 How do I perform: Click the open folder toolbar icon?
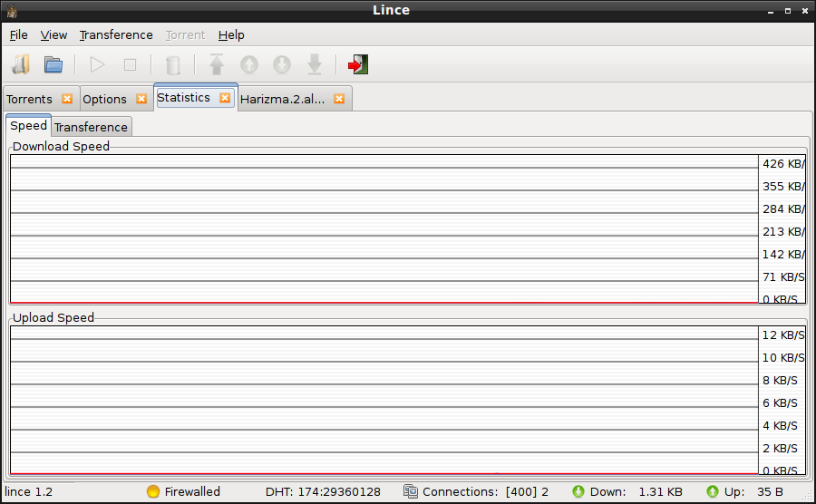pos(53,64)
